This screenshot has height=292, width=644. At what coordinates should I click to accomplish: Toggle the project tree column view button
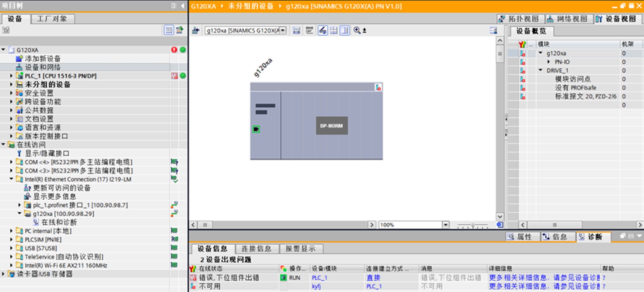point(169,30)
